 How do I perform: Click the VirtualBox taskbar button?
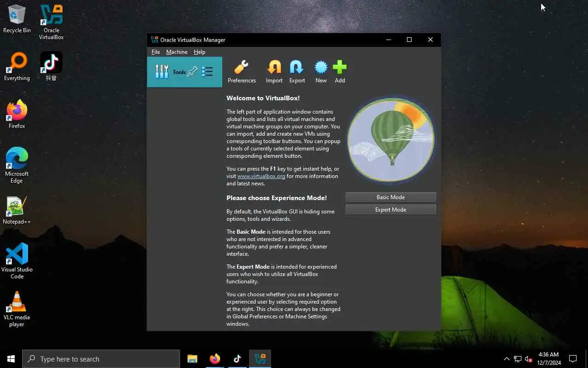260,359
